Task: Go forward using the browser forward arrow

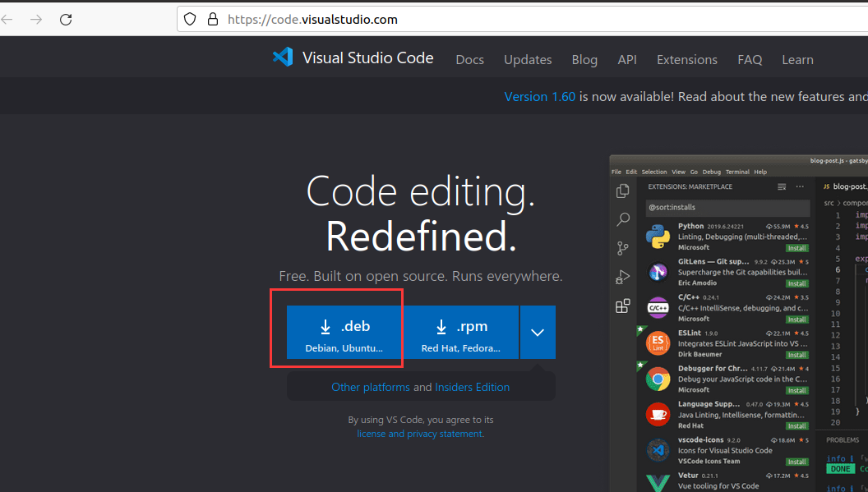Action: [x=36, y=20]
